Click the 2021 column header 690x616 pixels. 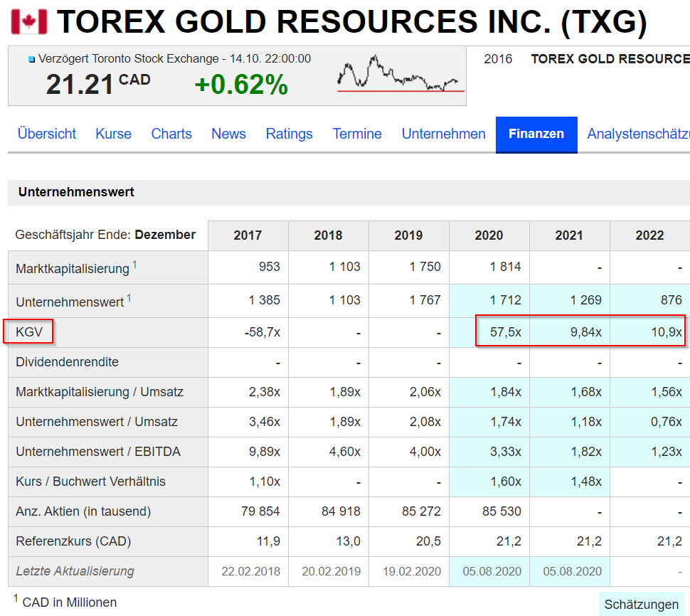(x=569, y=235)
